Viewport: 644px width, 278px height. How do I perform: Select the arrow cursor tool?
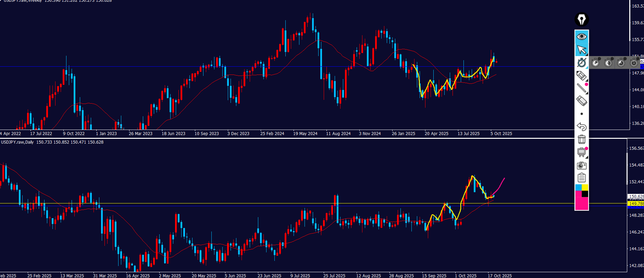pos(581,50)
